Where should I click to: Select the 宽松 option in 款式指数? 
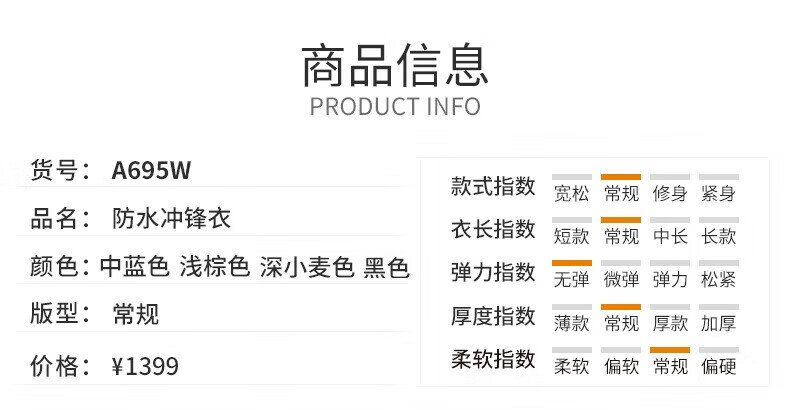(x=571, y=193)
